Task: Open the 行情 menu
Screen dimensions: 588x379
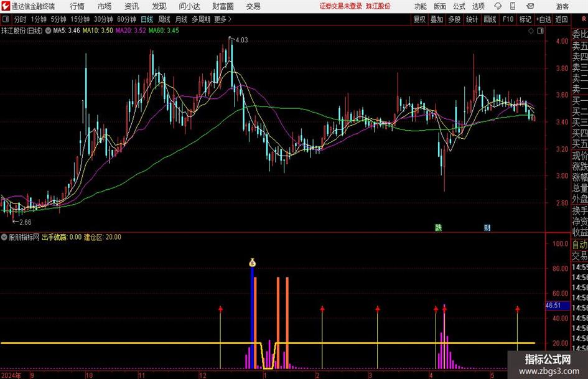Action: click(77, 6)
